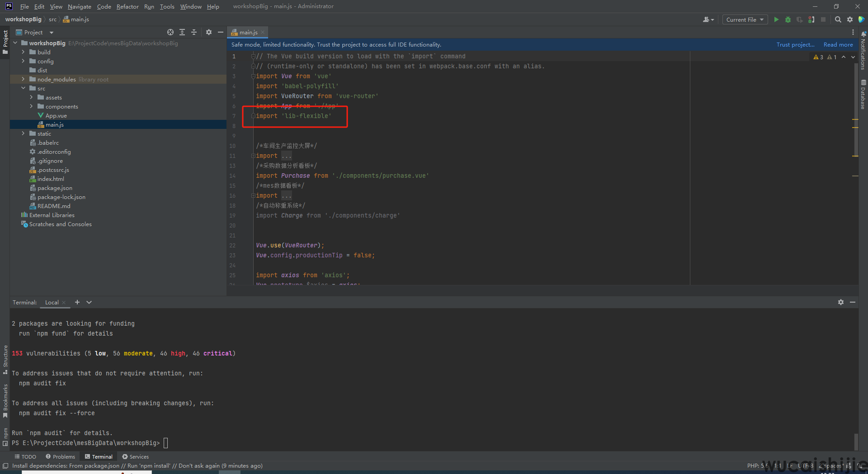Open terminal settings gear icon
The width and height of the screenshot is (868, 474).
pyautogui.click(x=841, y=302)
